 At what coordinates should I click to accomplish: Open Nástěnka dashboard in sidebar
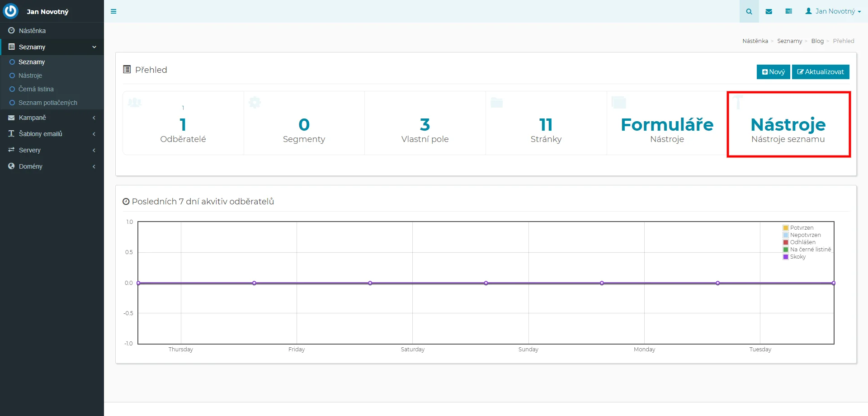pos(32,31)
